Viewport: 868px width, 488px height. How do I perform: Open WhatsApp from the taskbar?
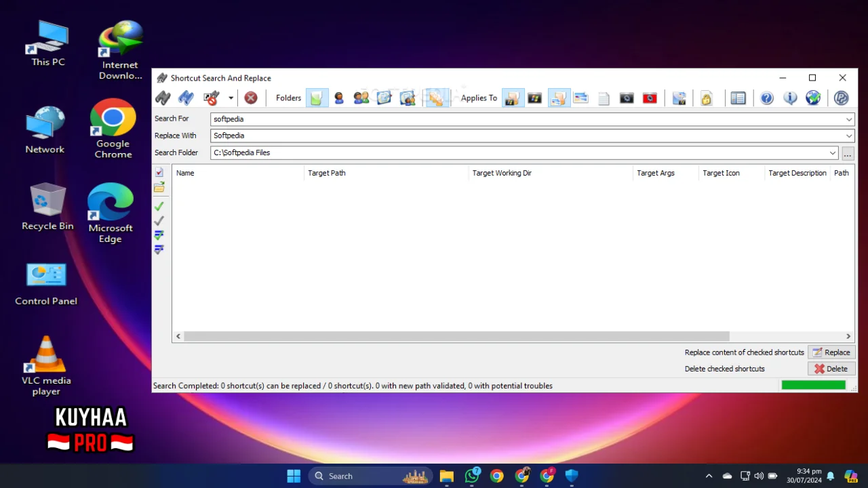(x=472, y=476)
